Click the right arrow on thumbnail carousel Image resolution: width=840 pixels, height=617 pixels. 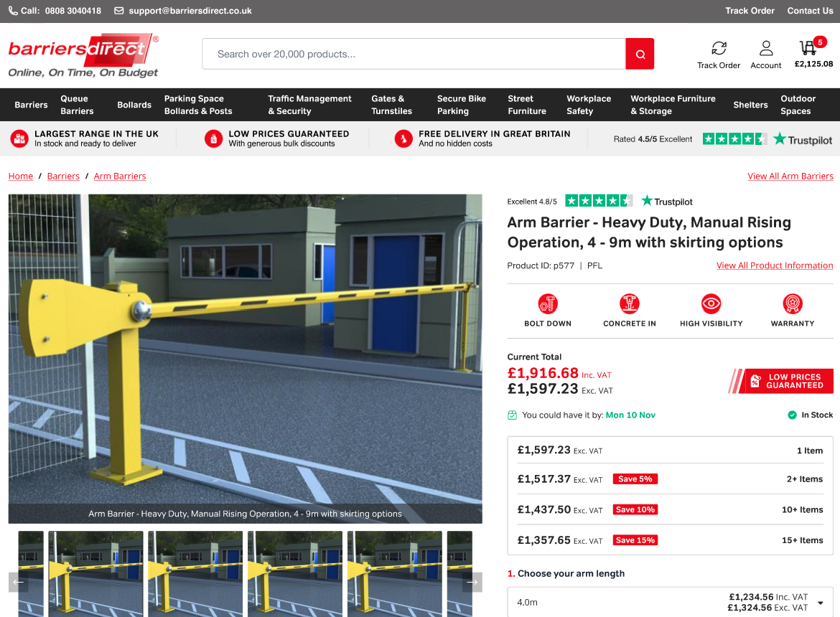coord(472,581)
